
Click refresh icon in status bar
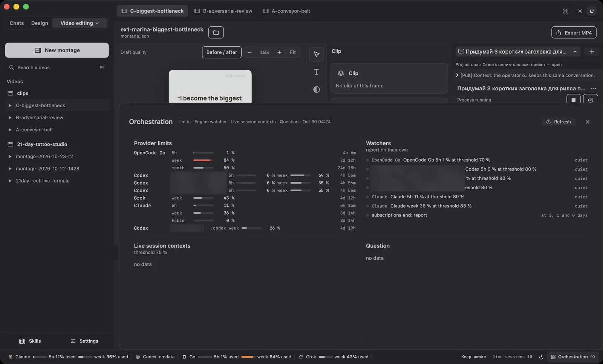541,357
